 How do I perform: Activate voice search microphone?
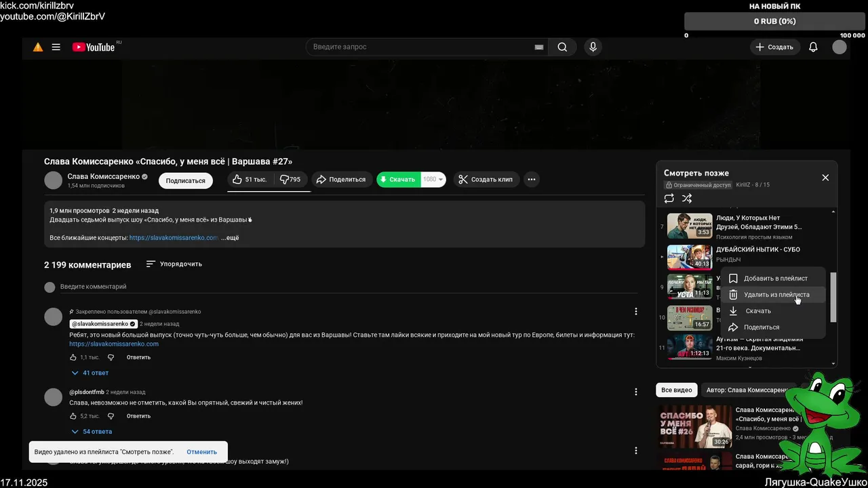coord(593,47)
